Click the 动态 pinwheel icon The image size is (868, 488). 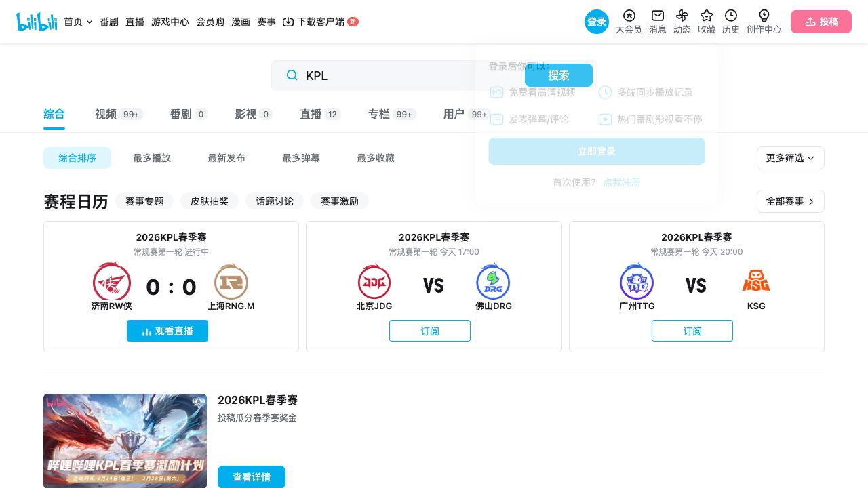(x=682, y=16)
